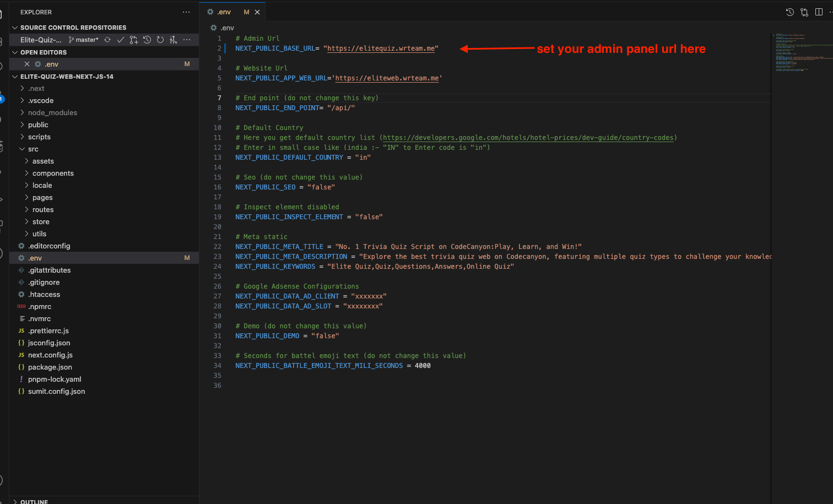Switch to the .env tab
This screenshot has height=504, width=833.
click(x=223, y=12)
